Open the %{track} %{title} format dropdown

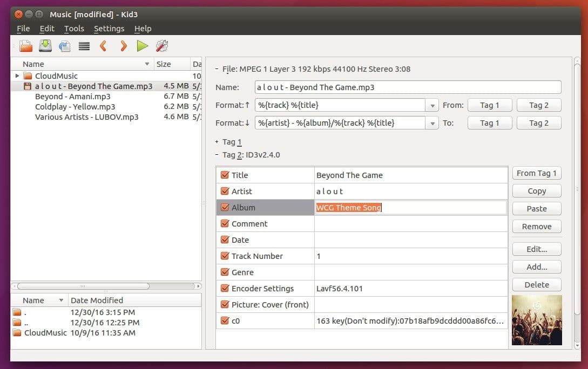pyautogui.click(x=432, y=106)
